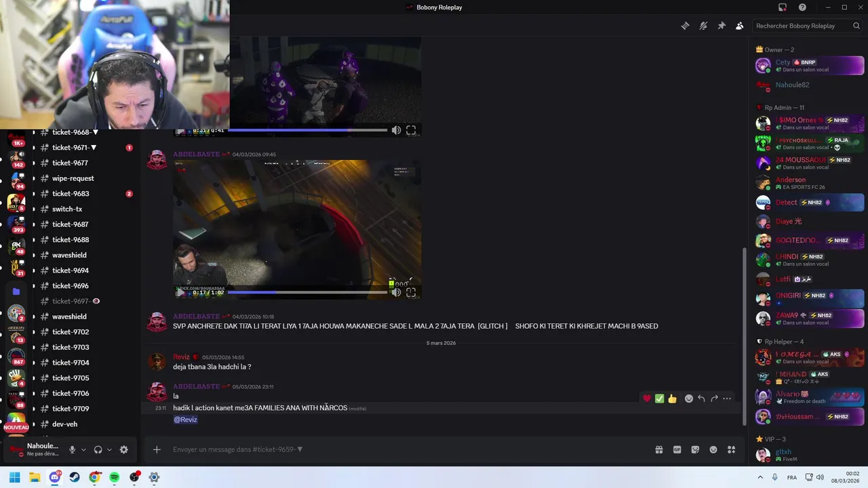Open the inbox icon in title bar
Image resolution: width=868 pixels, height=488 pixels.
(x=782, y=7)
